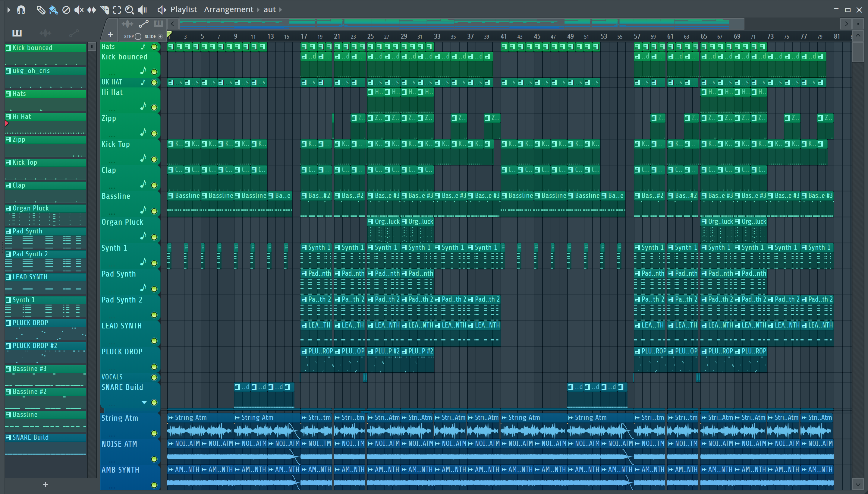Toggle the SLIDE option

point(160,36)
